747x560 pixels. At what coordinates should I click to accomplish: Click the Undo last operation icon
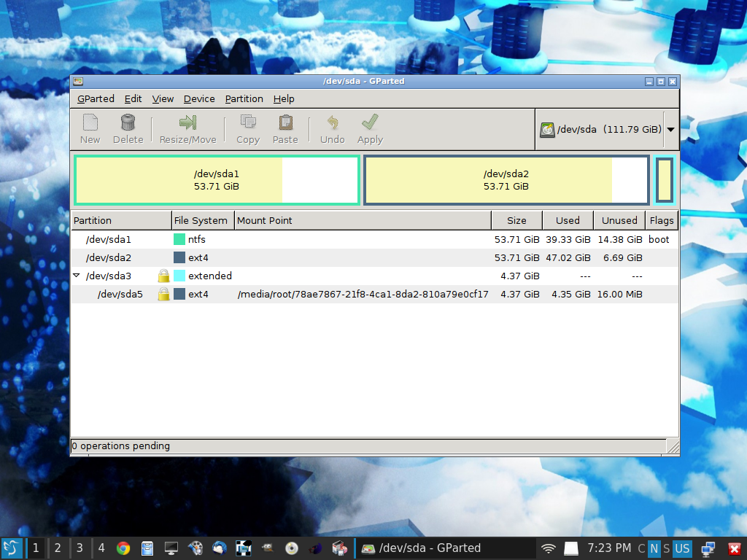pyautogui.click(x=333, y=122)
